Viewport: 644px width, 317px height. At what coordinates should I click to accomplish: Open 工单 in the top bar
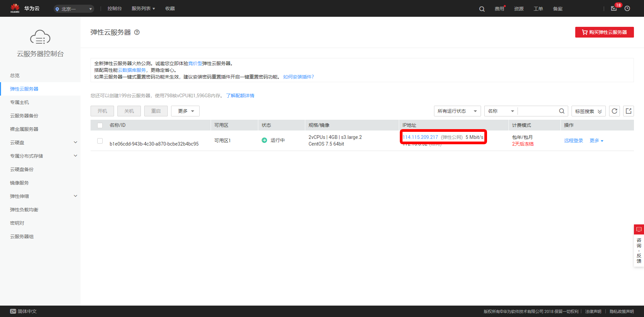(x=538, y=9)
